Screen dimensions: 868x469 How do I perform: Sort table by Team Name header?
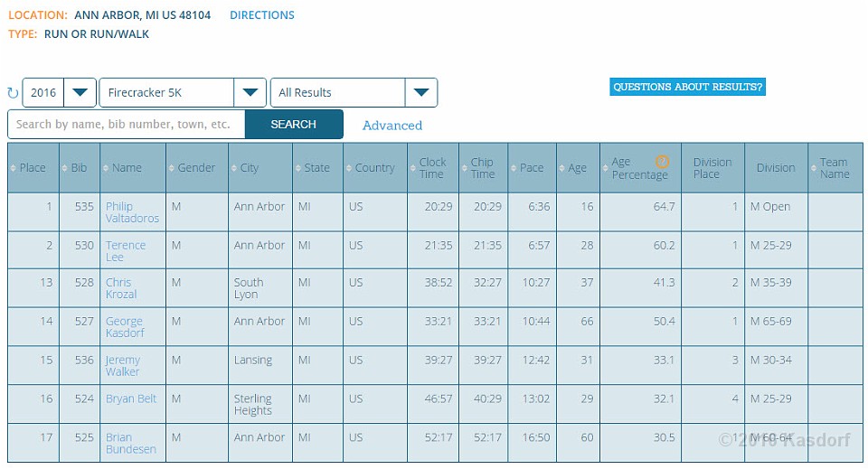[x=834, y=168]
